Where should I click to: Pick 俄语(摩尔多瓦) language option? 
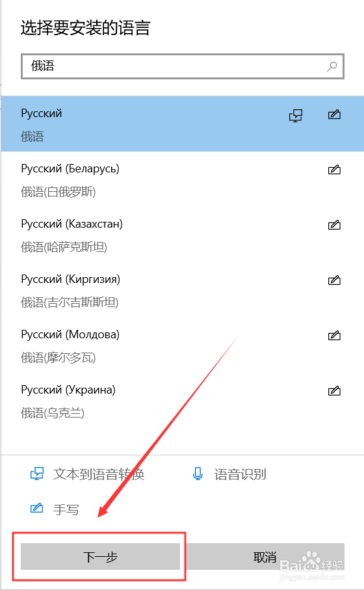[183, 345]
